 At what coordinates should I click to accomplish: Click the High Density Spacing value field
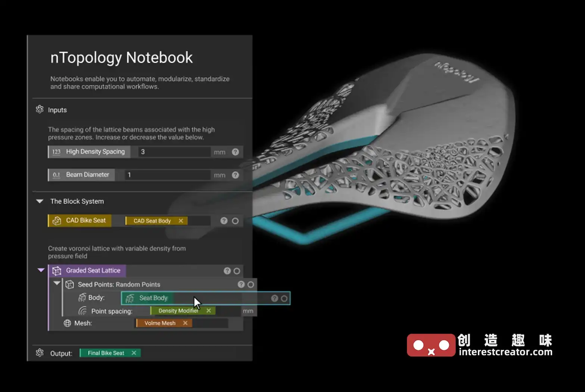click(174, 152)
